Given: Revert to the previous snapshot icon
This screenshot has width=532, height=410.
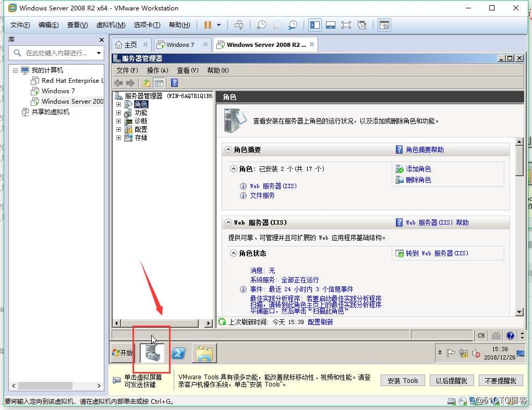Looking at the screenshot, I should [277, 25].
